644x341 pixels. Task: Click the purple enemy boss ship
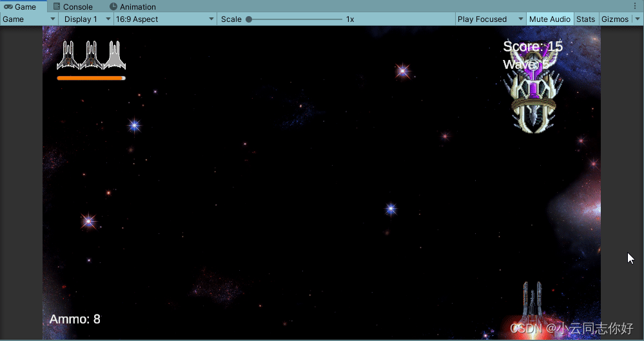533,88
